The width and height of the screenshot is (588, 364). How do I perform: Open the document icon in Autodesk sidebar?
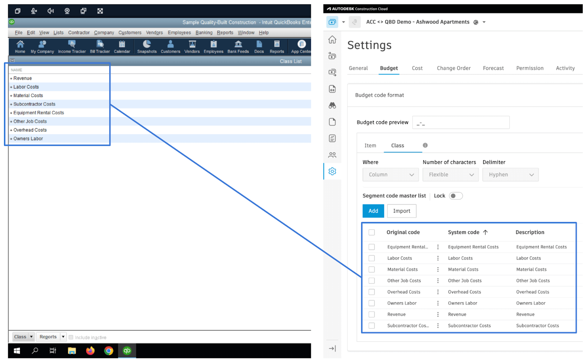click(332, 122)
